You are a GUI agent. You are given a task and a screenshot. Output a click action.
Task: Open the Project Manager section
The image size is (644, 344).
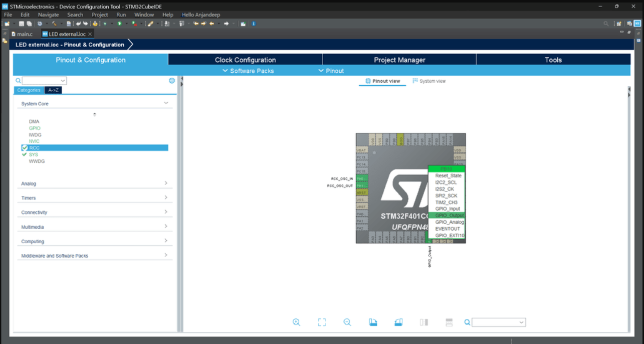click(x=398, y=60)
